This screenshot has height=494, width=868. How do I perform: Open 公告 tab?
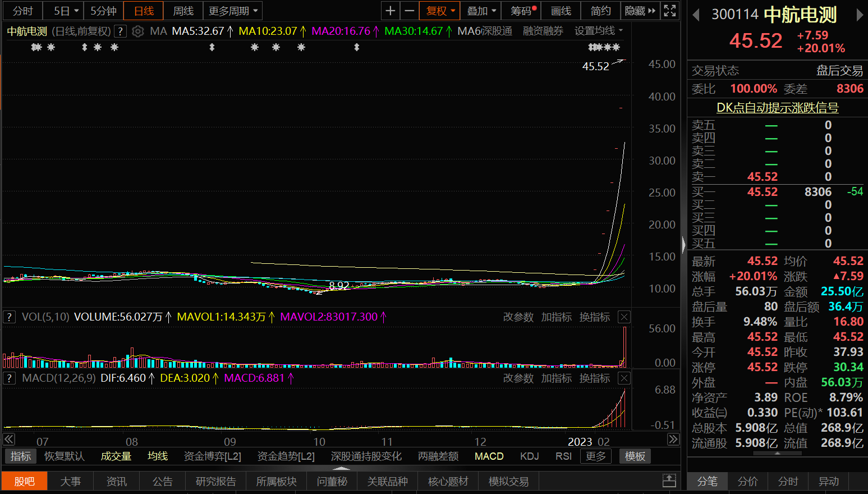click(x=162, y=481)
